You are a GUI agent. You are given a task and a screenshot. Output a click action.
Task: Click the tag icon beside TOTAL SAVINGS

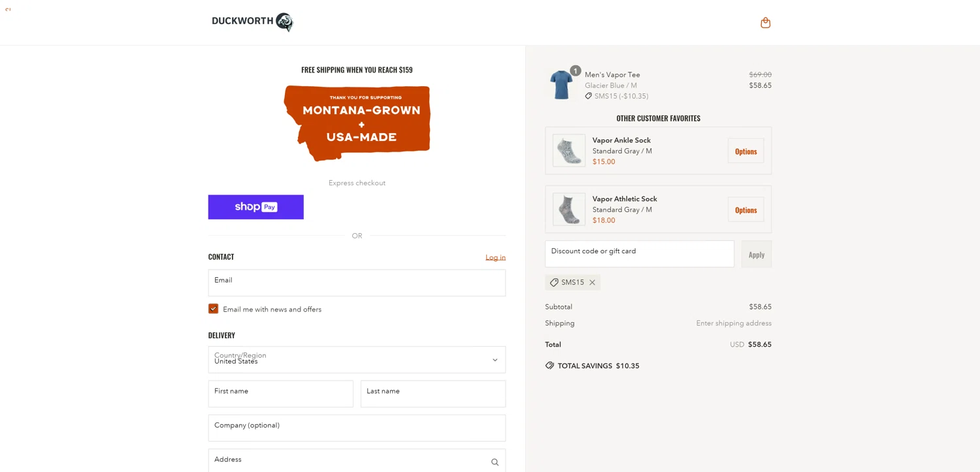[x=549, y=366]
